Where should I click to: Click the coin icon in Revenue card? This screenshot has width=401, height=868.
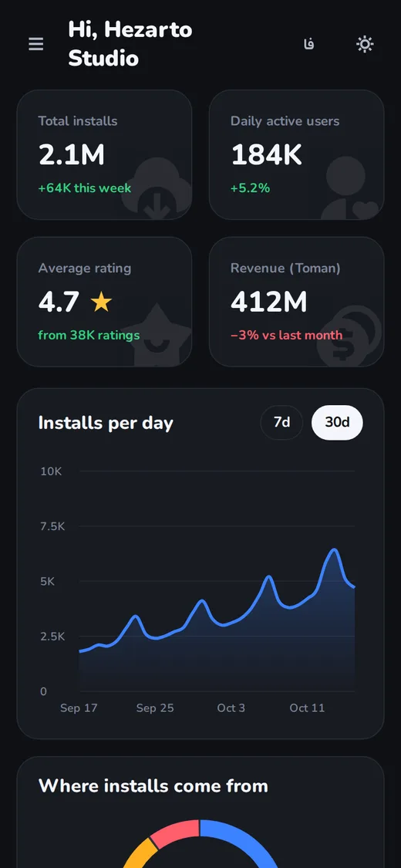pos(349,335)
